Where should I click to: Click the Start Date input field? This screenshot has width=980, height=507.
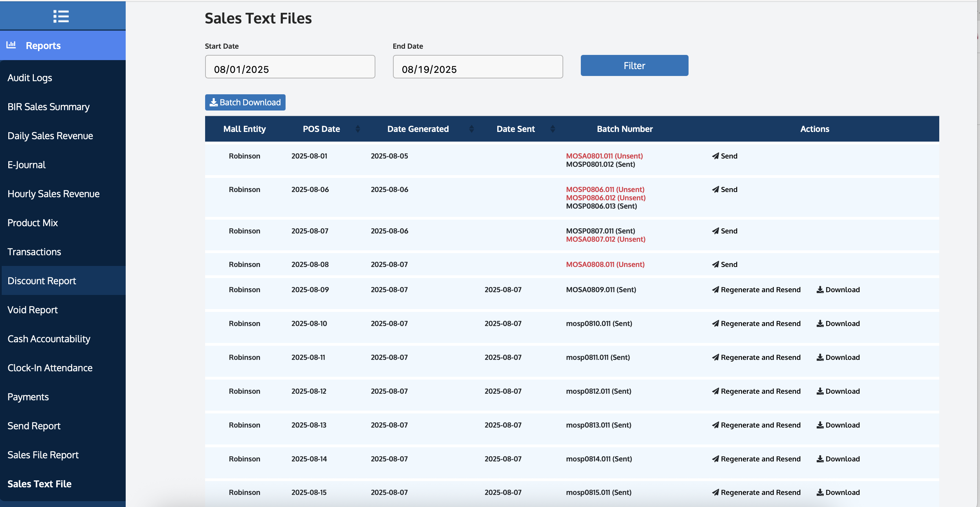(x=289, y=67)
